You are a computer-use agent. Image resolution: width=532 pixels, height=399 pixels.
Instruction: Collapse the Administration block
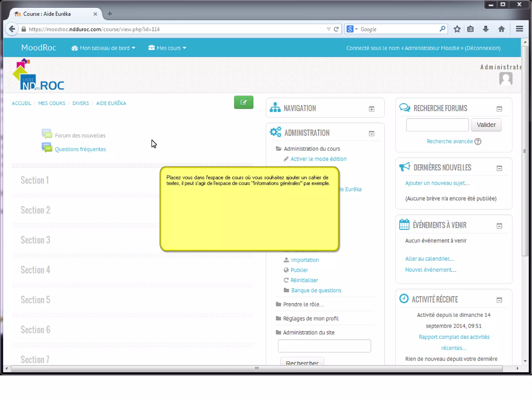pos(371,134)
